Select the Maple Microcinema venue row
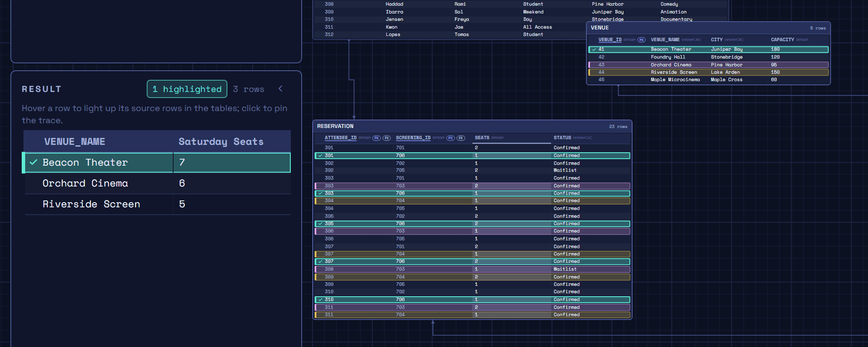This screenshot has width=868, height=347. point(708,80)
